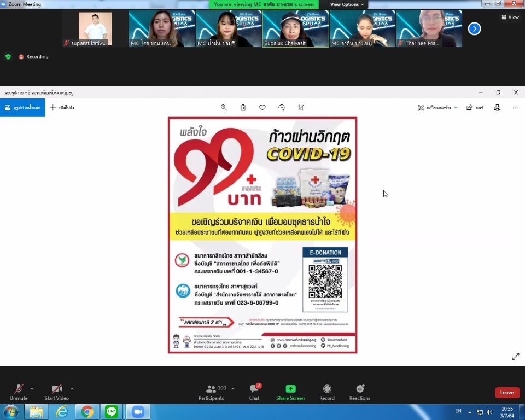Print the photo

(497, 108)
